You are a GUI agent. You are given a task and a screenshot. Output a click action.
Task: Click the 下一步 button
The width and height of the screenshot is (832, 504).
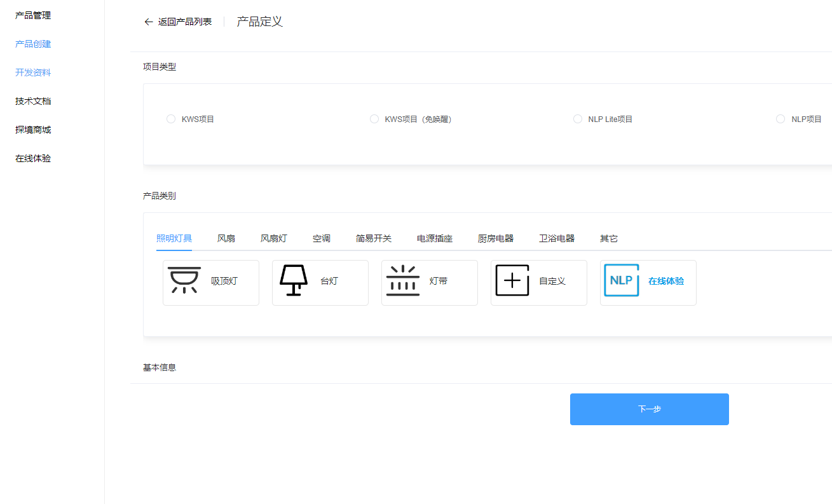(650, 409)
